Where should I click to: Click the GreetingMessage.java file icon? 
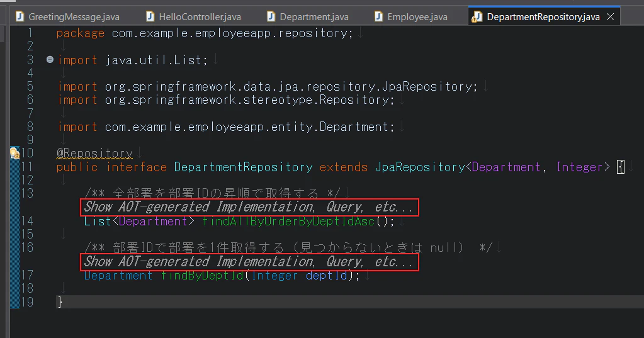[20, 16]
